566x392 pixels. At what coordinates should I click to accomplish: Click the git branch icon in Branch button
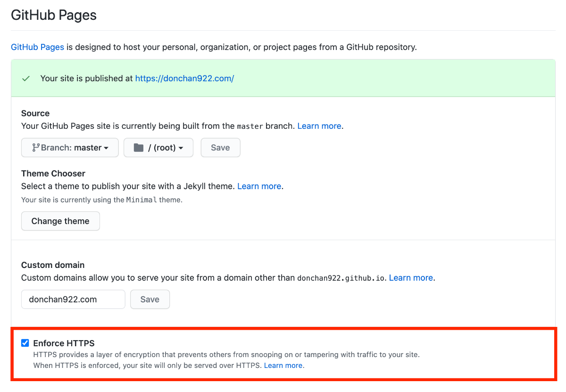[x=36, y=148]
